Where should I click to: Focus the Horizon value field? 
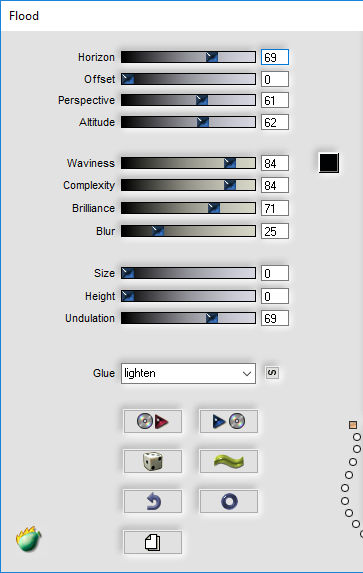[275, 57]
